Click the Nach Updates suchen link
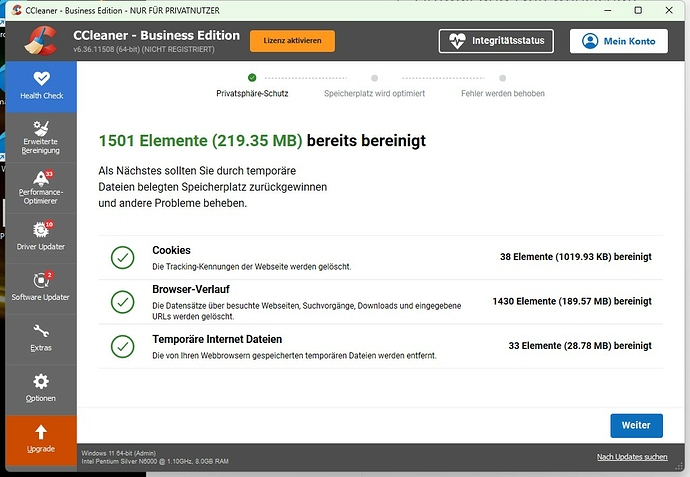Viewport: 690px width, 477px height. click(x=632, y=457)
